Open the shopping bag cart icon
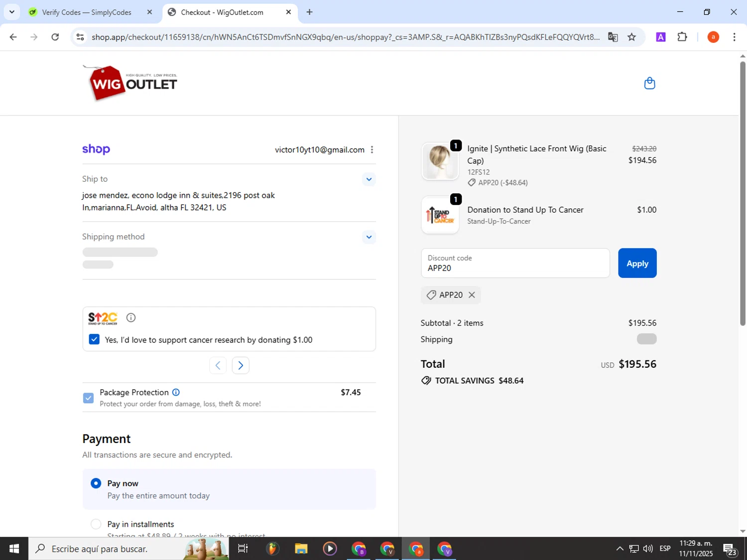Image resolution: width=747 pixels, height=560 pixels. (649, 83)
